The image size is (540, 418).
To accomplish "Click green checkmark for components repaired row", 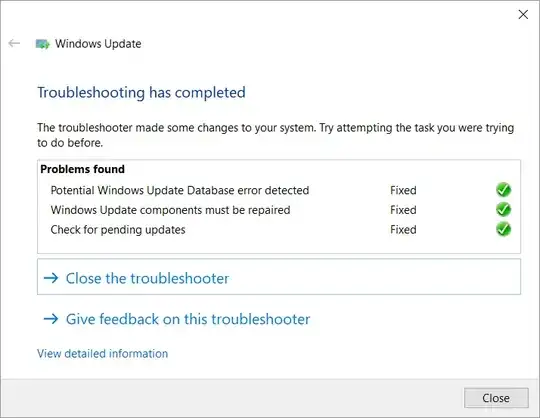I will click(x=503, y=209).
